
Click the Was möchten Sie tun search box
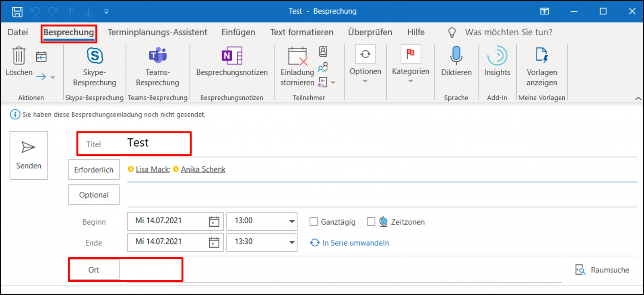pos(509,32)
